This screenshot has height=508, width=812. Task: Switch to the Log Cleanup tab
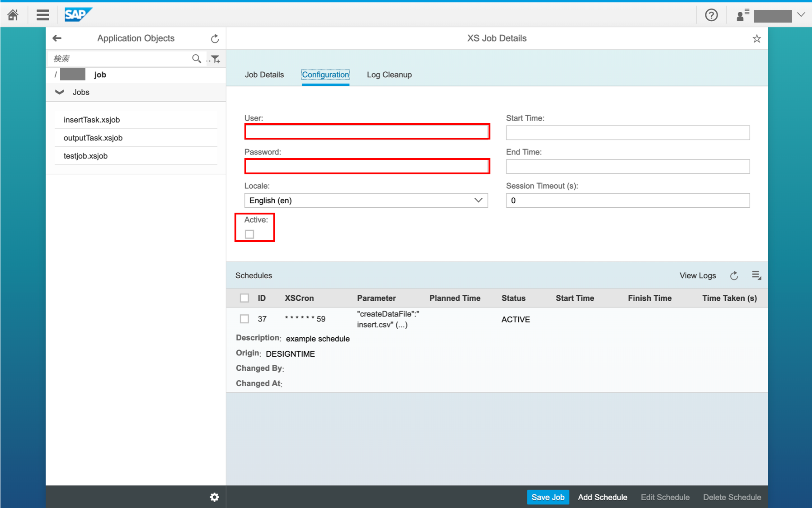pos(389,75)
